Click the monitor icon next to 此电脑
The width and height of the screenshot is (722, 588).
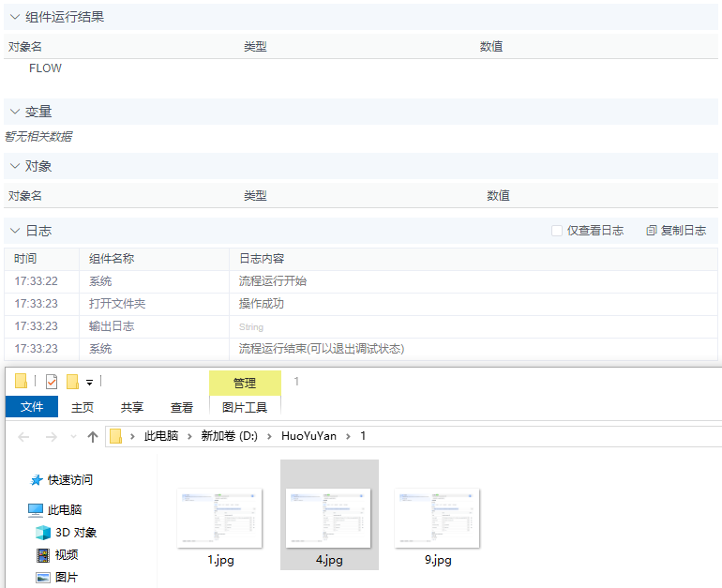tap(36, 510)
